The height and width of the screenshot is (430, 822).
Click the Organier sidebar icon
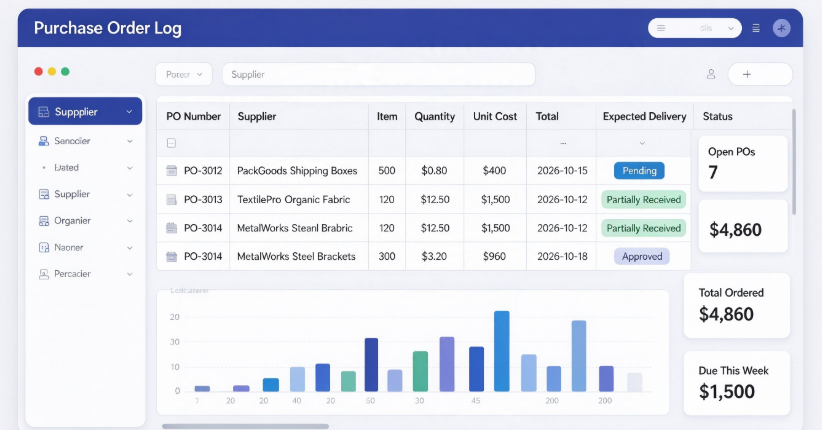[44, 221]
